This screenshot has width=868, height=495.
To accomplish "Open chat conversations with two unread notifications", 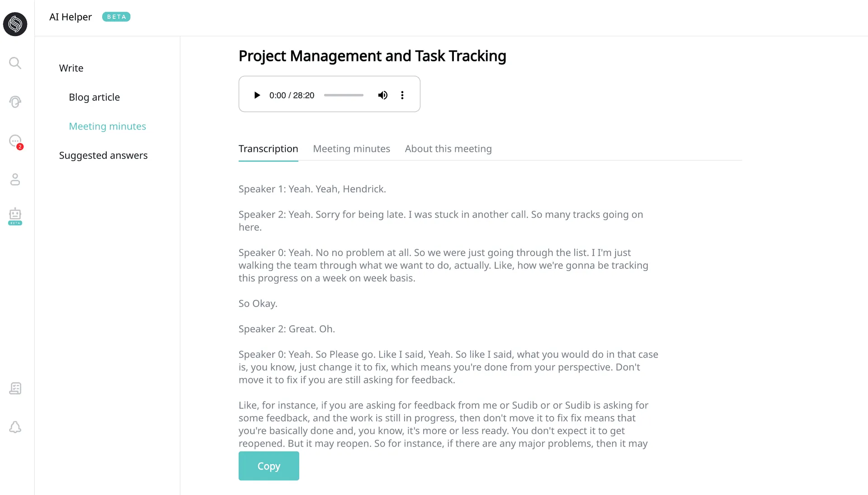I will coord(15,141).
